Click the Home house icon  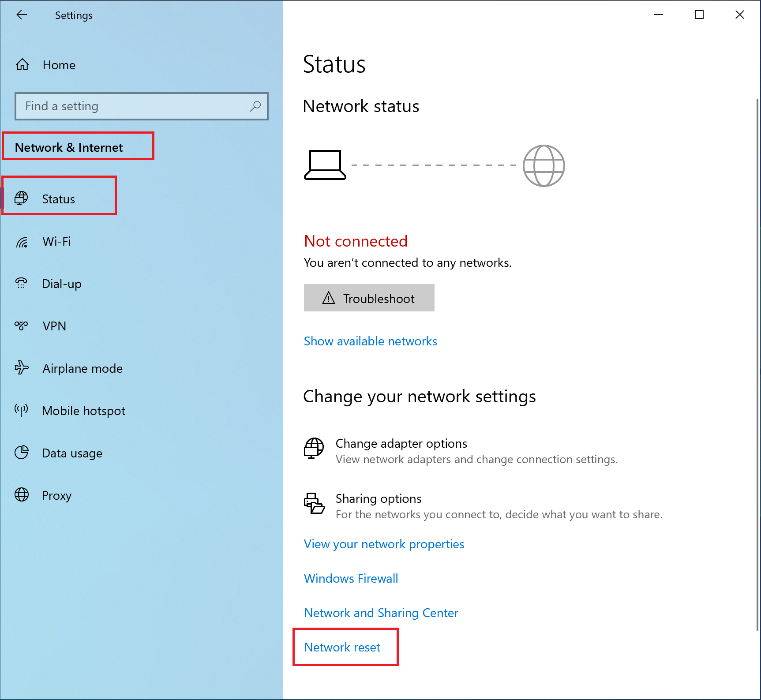tap(22, 65)
